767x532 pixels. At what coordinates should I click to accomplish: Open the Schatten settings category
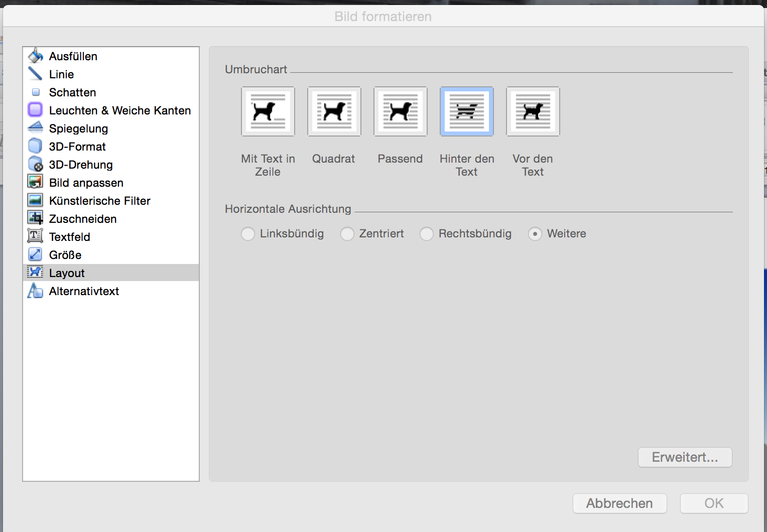click(x=72, y=92)
